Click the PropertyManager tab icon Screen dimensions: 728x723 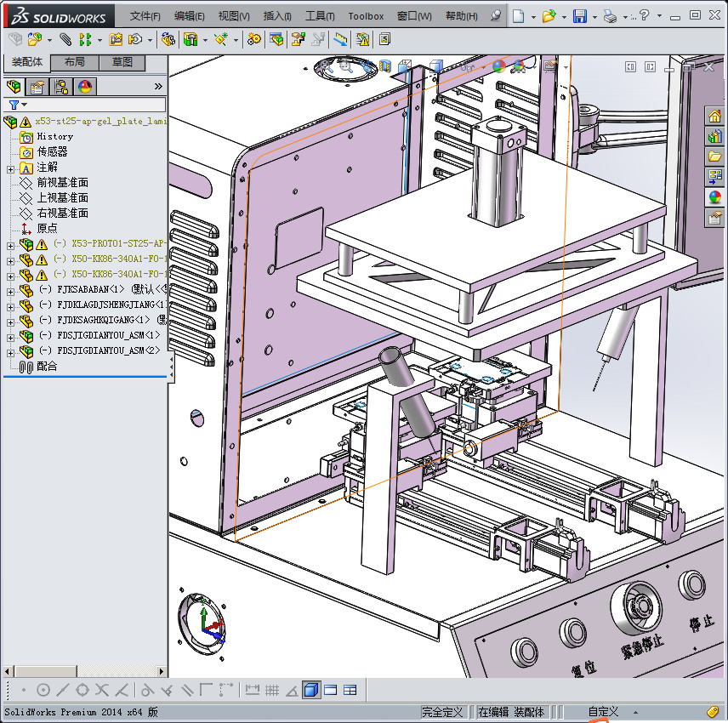pyautogui.click(x=37, y=86)
